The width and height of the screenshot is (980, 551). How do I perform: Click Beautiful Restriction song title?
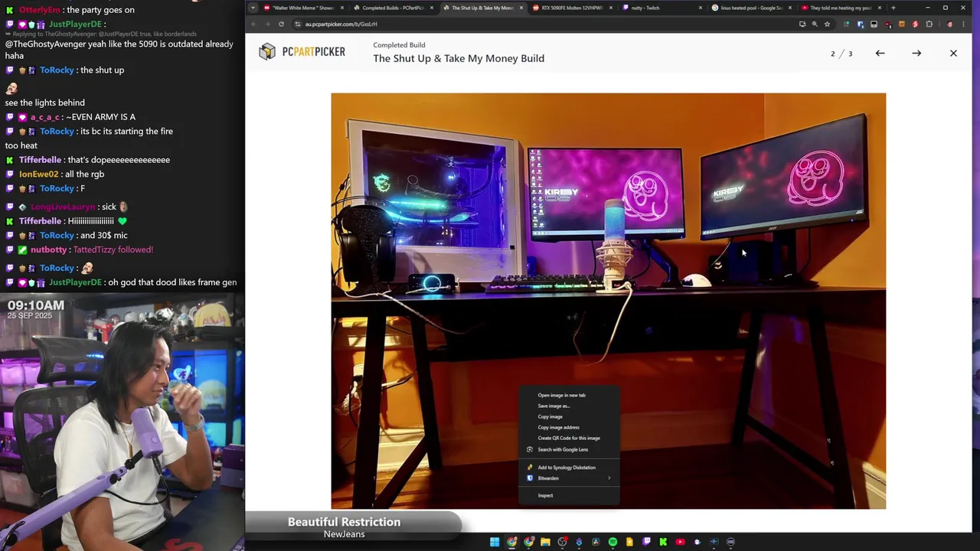[x=344, y=522]
